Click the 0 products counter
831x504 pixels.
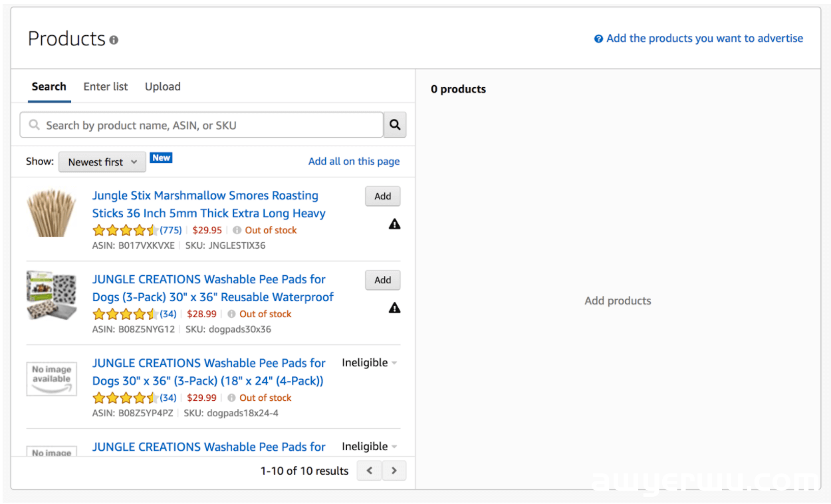tap(458, 89)
